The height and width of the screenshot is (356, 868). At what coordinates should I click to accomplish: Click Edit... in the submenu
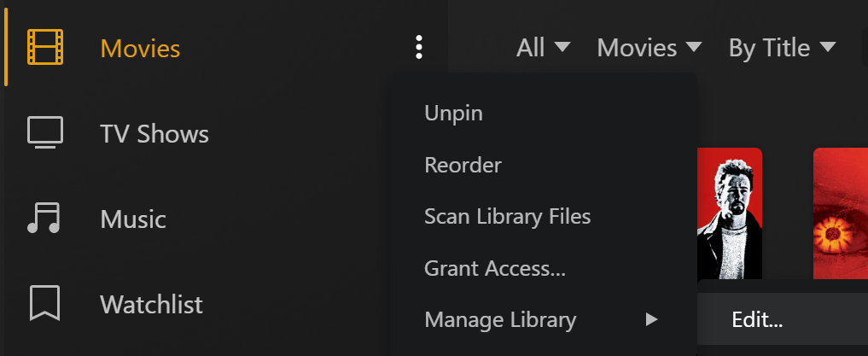757,320
